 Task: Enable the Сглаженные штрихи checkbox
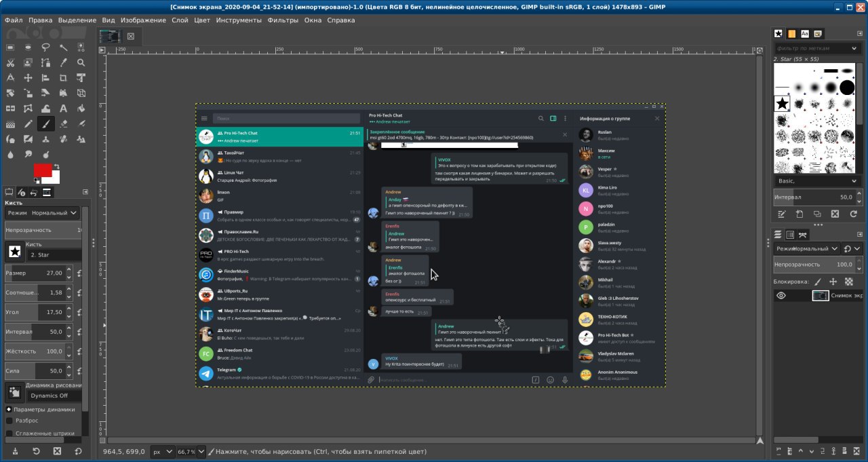click(9, 433)
